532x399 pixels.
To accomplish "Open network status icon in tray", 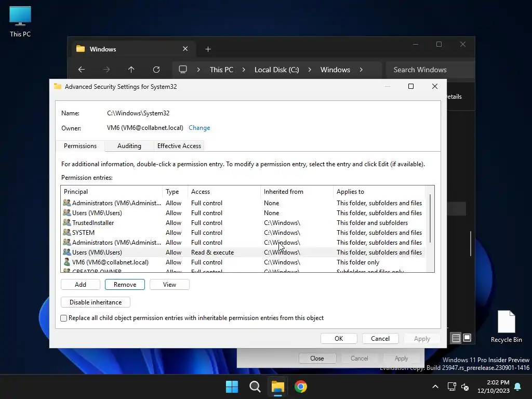I will [451, 387].
